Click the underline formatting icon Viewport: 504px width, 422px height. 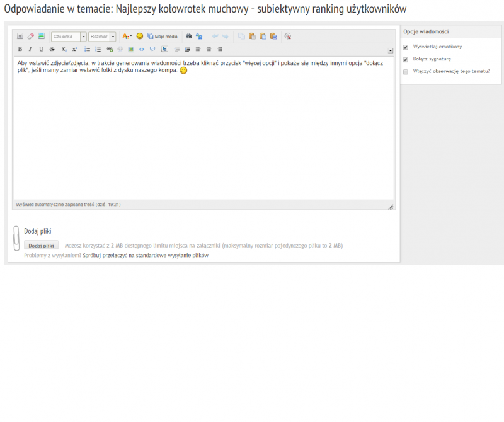[x=42, y=49]
